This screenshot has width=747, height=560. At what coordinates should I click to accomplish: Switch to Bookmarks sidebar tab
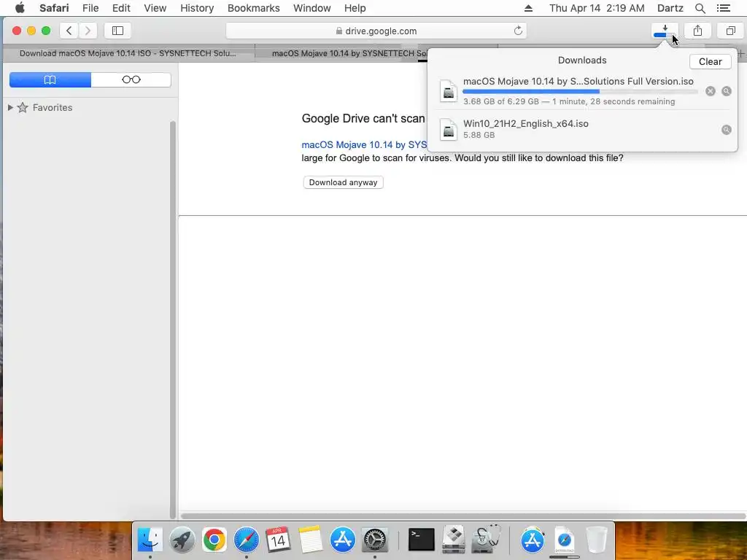(50, 79)
